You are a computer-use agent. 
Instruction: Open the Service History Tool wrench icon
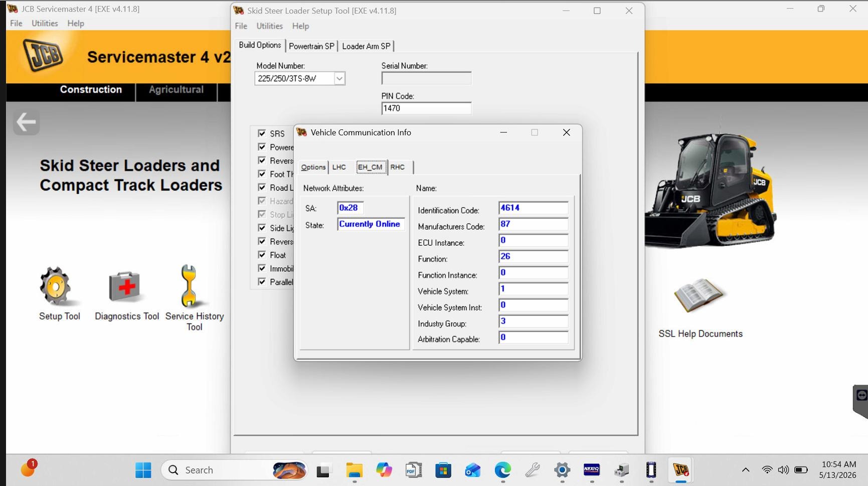(189, 285)
